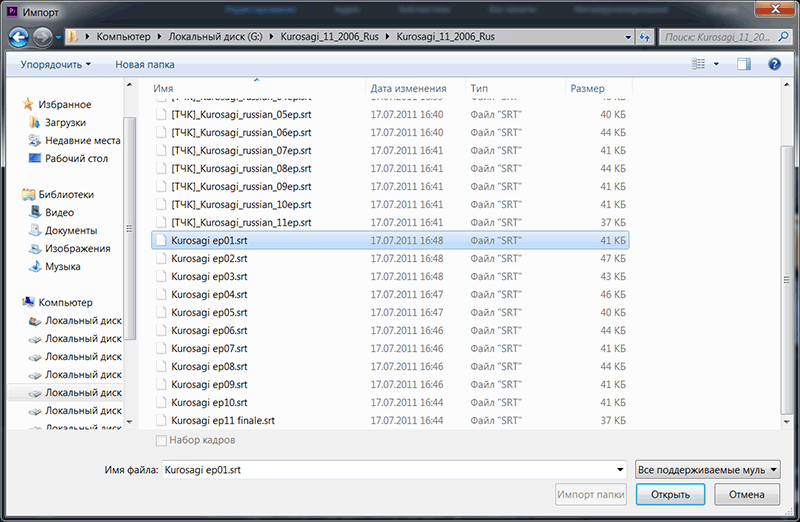Cancel with the Отмена button
Viewport: 800px width, 522px height.
coord(746,494)
